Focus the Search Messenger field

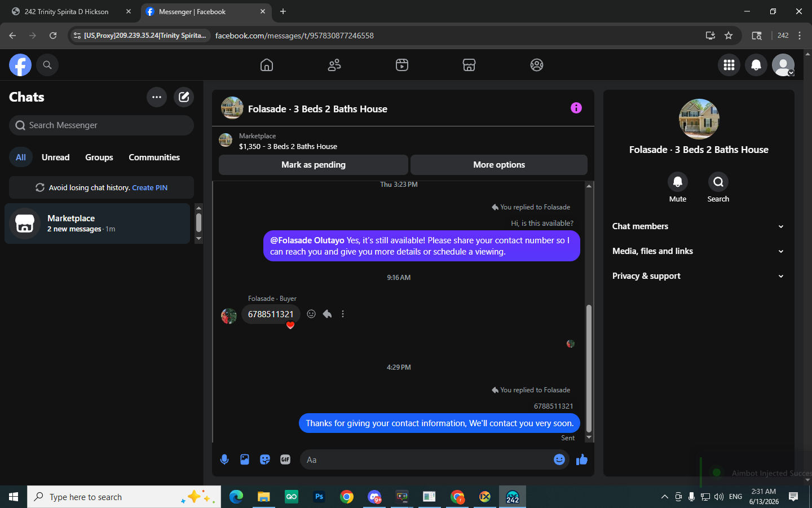(101, 125)
